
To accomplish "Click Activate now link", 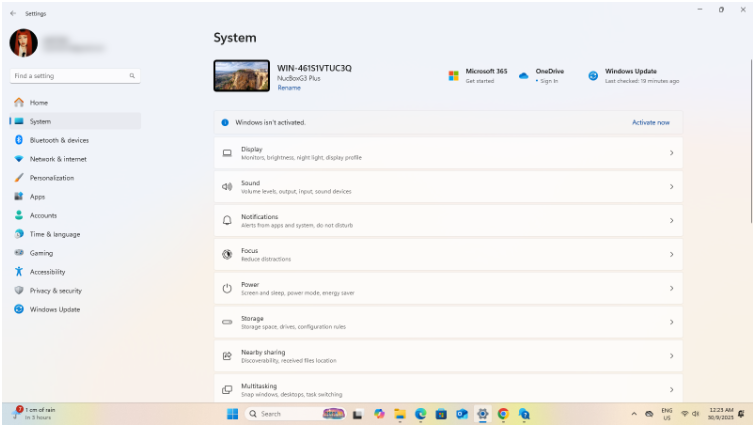I will coord(651,122).
